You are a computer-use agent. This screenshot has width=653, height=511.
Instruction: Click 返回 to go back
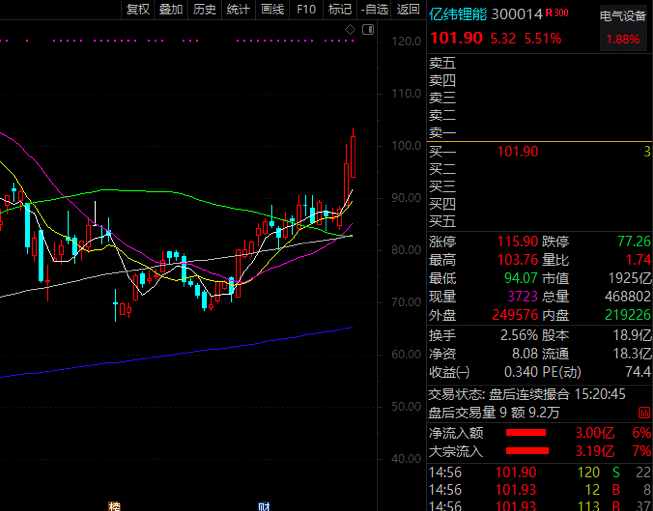[x=408, y=9]
